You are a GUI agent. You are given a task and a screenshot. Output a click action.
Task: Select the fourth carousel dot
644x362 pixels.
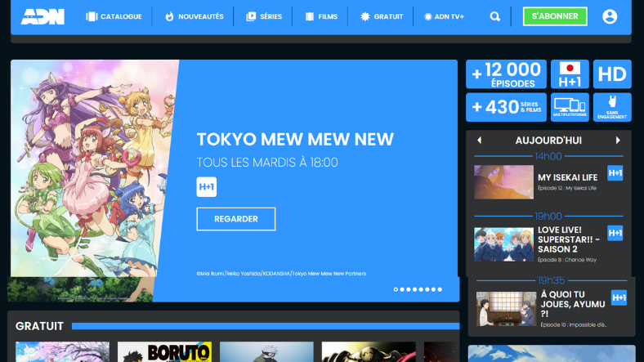414,289
